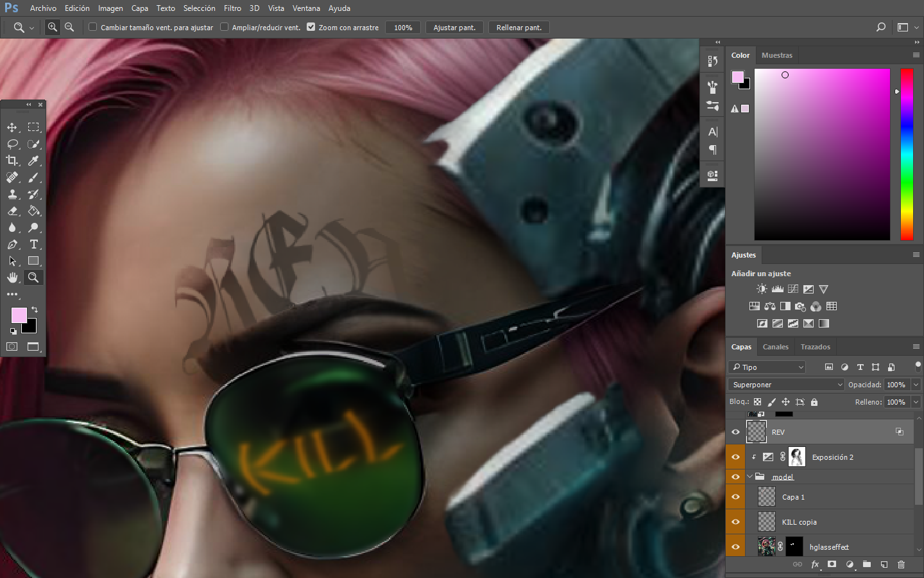This screenshot has height=578, width=924.
Task: Open the Selección menu
Action: [200, 8]
